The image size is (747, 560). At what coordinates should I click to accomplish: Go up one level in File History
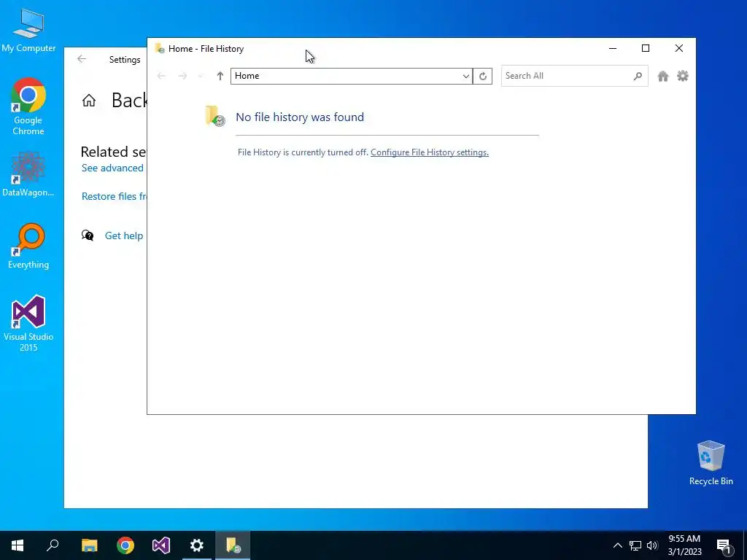(220, 76)
